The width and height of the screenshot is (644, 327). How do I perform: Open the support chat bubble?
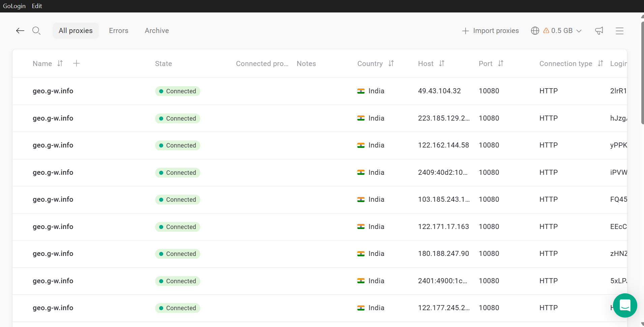click(x=625, y=305)
